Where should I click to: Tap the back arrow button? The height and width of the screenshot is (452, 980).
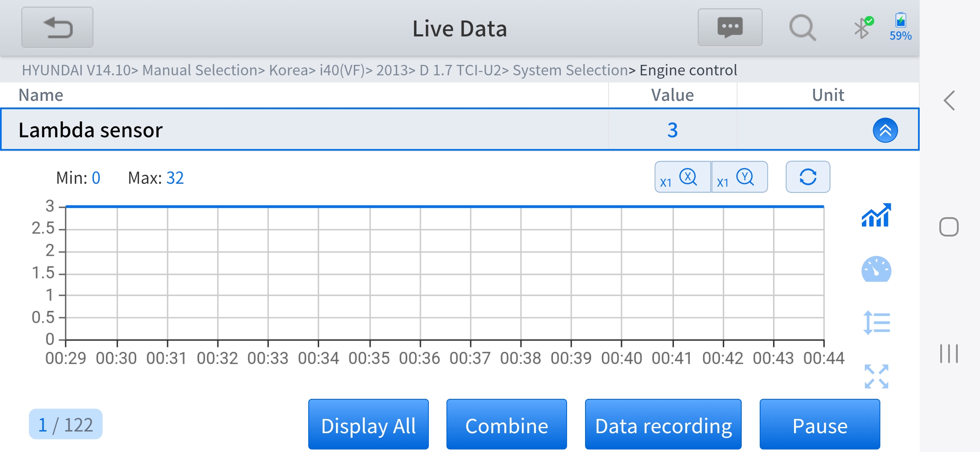57,28
